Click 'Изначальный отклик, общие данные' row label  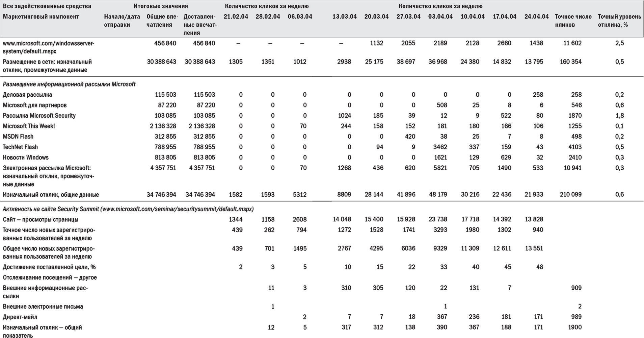click(x=51, y=195)
